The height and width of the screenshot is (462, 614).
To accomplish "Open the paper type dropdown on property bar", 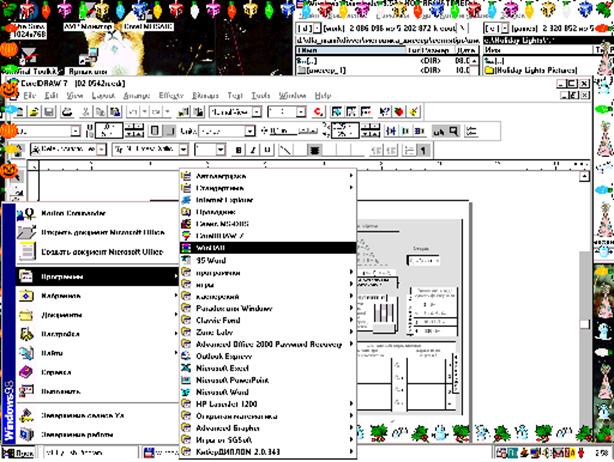I will [76, 131].
